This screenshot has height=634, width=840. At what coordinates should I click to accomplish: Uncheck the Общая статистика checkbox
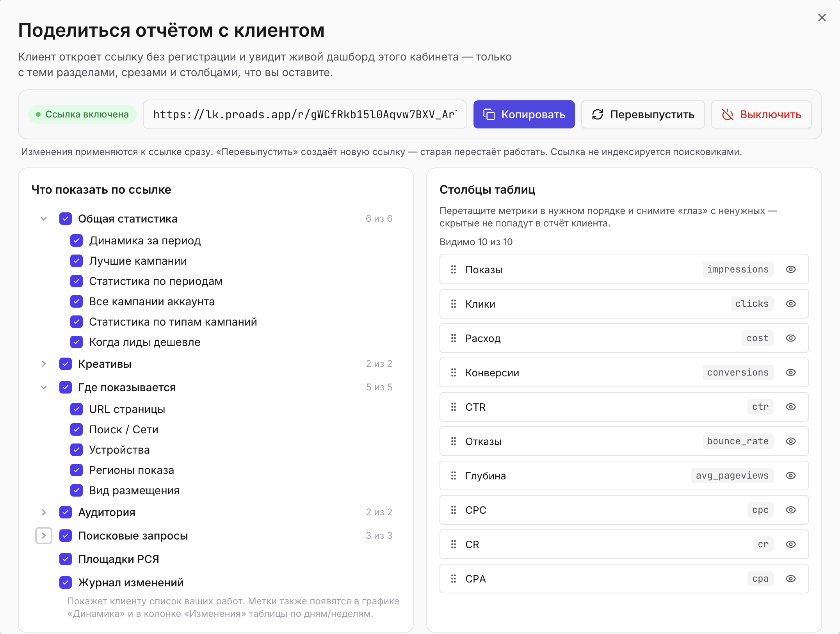click(x=66, y=219)
